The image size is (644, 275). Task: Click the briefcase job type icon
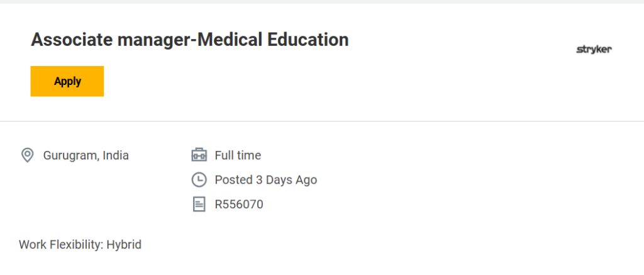[x=199, y=155]
